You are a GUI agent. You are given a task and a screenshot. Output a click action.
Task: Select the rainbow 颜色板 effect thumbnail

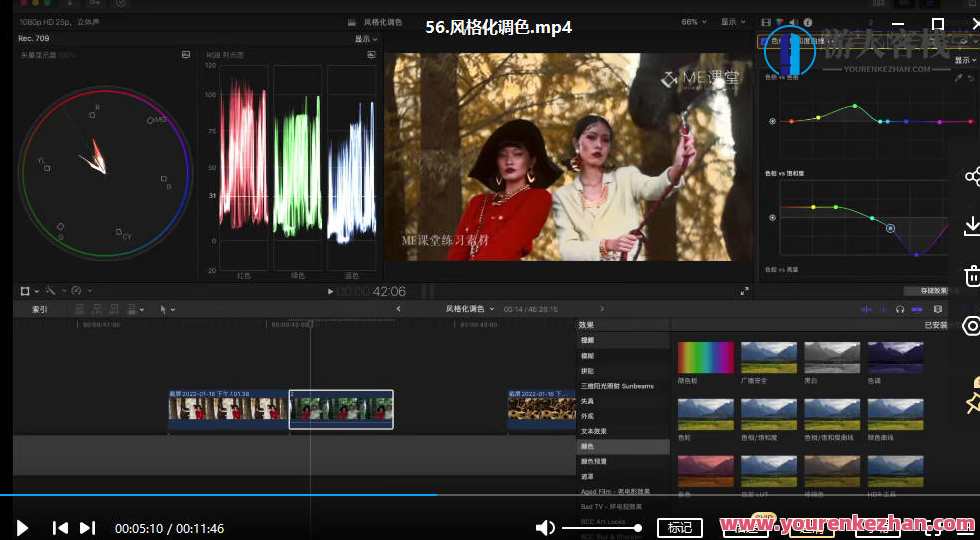point(706,358)
